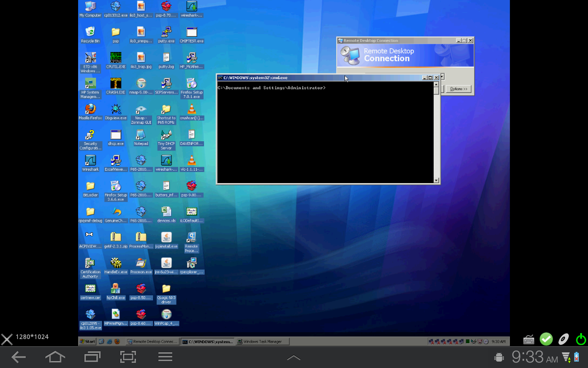Switch to Windows Task Manager taskbar button
Screen dimensions: 588x368
(263, 341)
